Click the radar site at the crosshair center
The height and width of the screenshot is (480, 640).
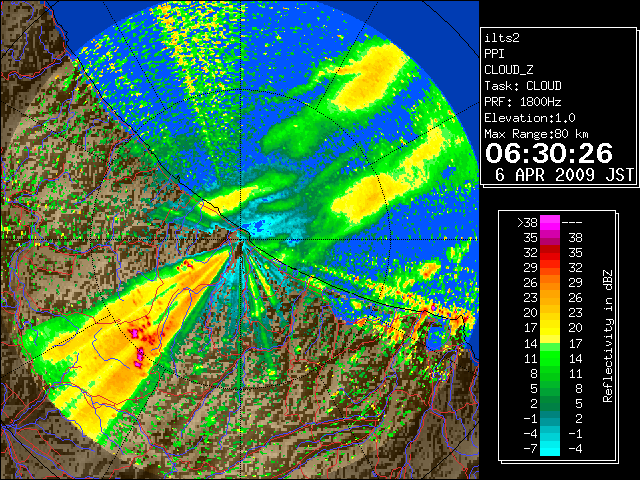[241, 239]
